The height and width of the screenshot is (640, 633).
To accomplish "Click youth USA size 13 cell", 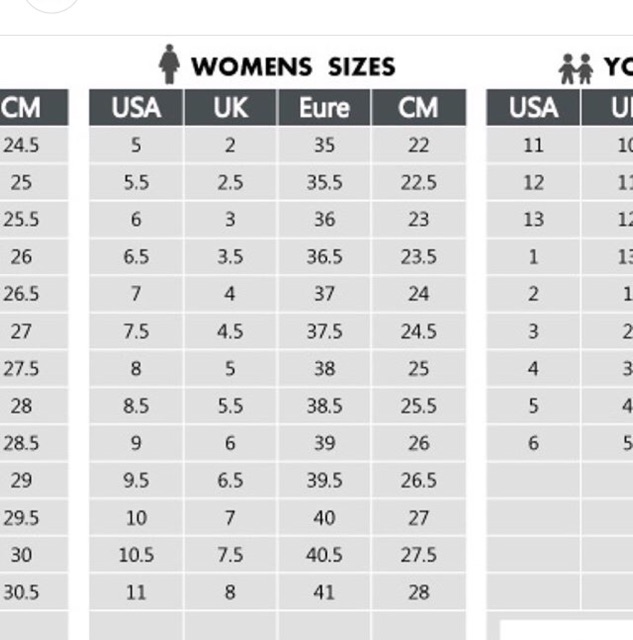I will tap(533, 219).
